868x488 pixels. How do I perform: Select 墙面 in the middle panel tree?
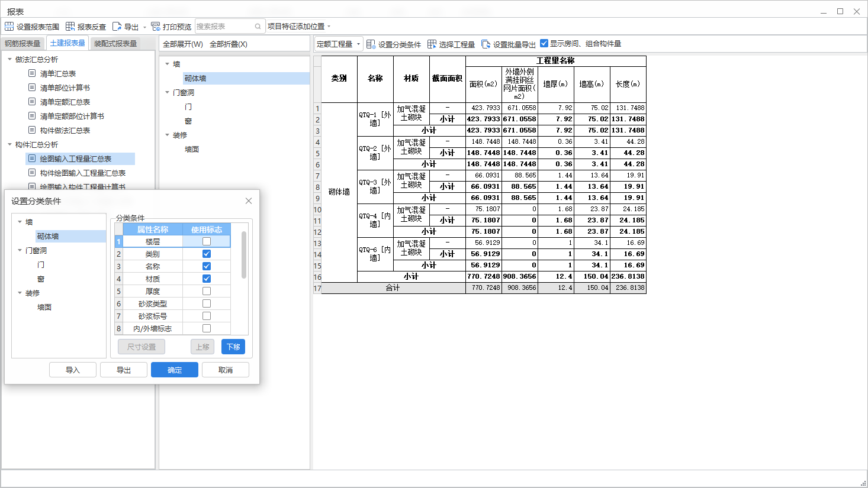[x=192, y=149]
